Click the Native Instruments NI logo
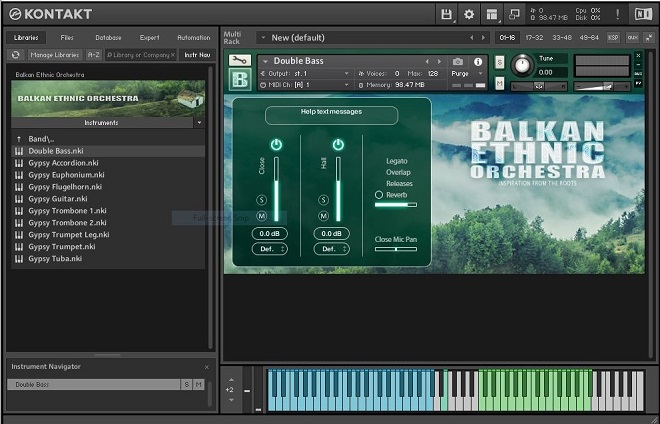The height and width of the screenshot is (424, 660). tap(643, 14)
